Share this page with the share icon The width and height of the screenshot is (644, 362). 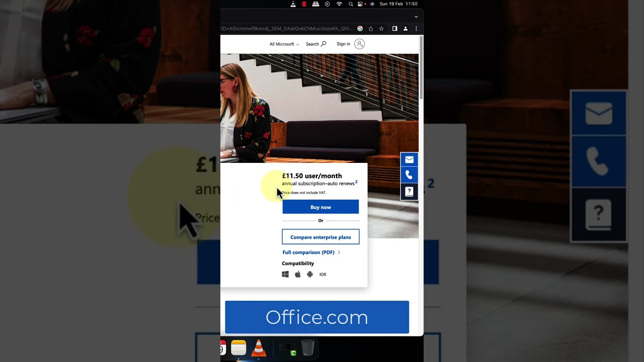coord(371,29)
